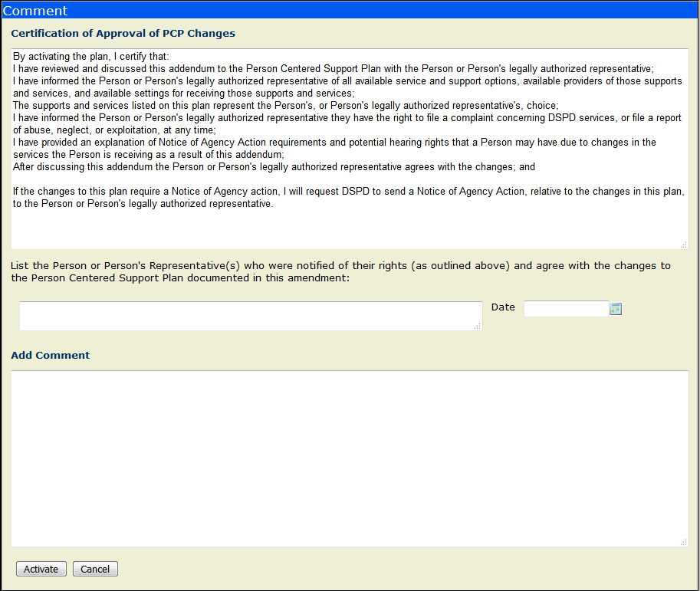Click the "List the Person or Person's Representative(s)" instruction
The width and height of the screenshot is (700, 591).
tap(340, 272)
